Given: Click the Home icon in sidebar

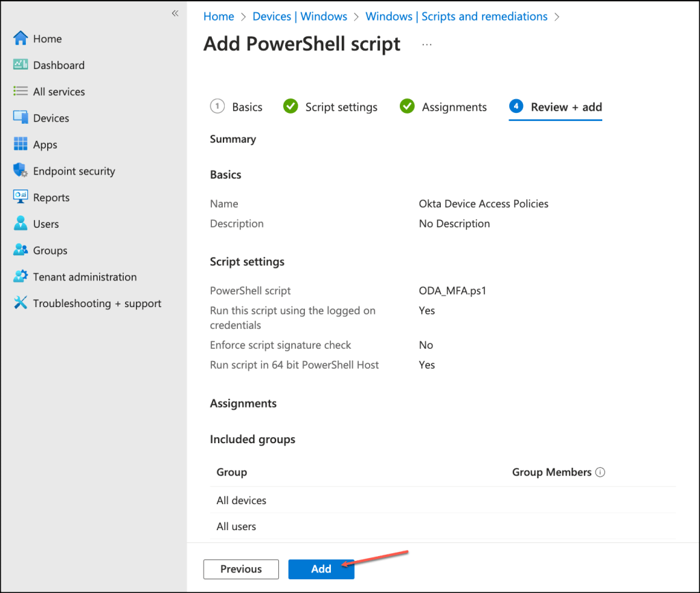Looking at the screenshot, I should (x=21, y=39).
